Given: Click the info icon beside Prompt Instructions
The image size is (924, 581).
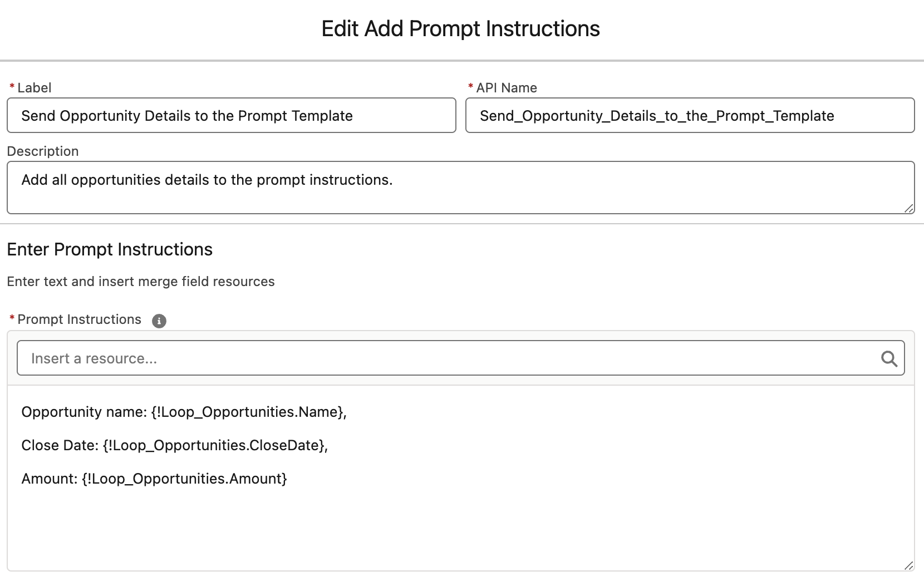Looking at the screenshot, I should [159, 321].
